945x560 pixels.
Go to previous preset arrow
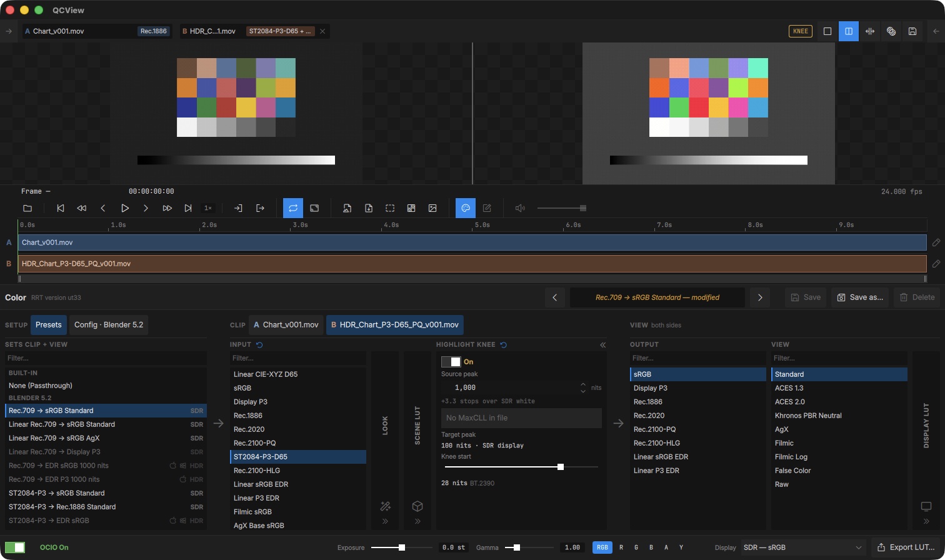click(x=555, y=297)
